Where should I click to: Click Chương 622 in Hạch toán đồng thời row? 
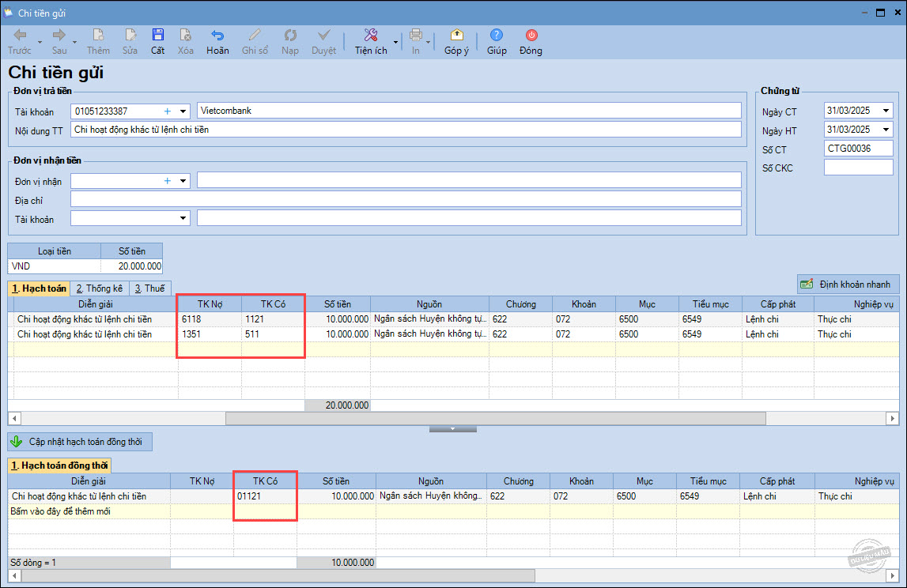[x=518, y=496]
